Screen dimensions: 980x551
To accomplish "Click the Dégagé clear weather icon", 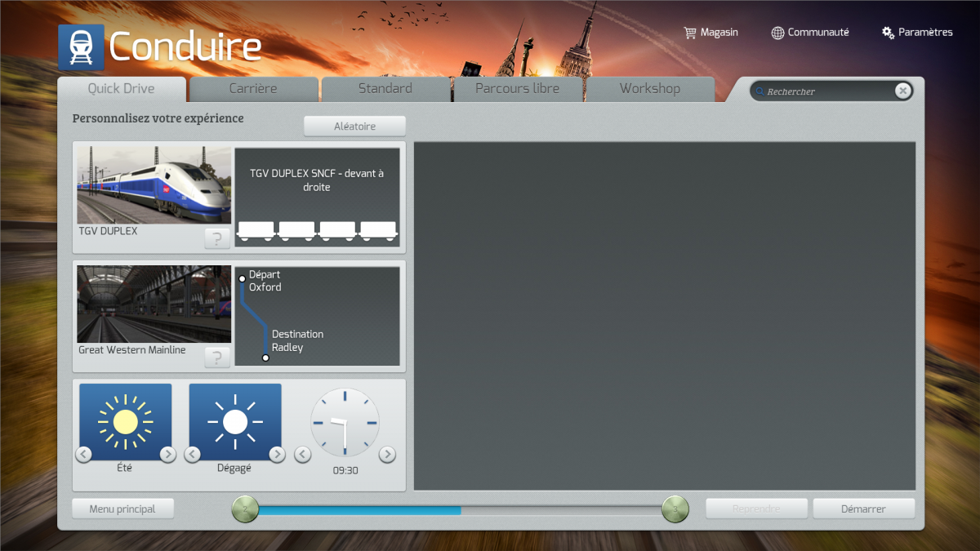I will coord(235,422).
